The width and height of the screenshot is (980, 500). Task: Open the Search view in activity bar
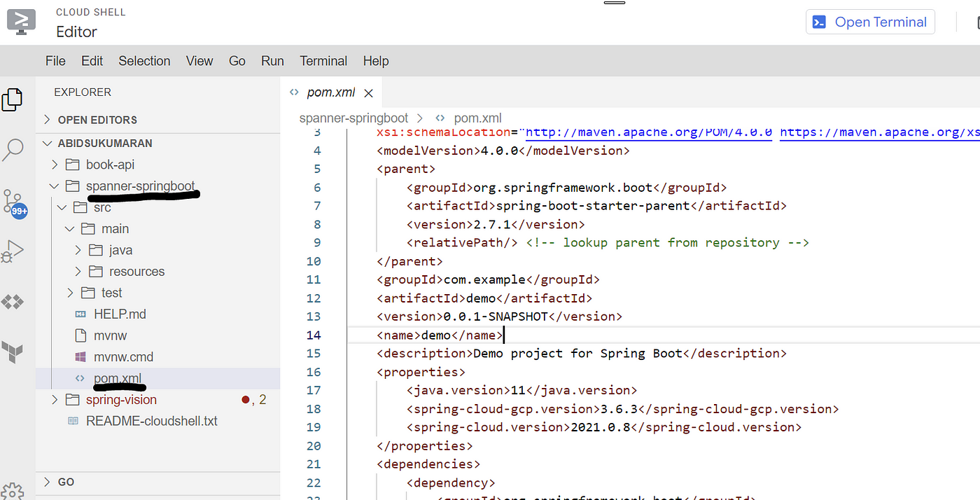pyautogui.click(x=13, y=149)
